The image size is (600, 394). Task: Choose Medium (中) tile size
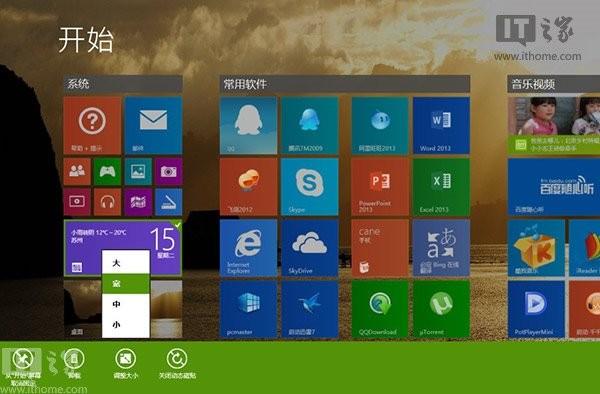[x=126, y=304]
